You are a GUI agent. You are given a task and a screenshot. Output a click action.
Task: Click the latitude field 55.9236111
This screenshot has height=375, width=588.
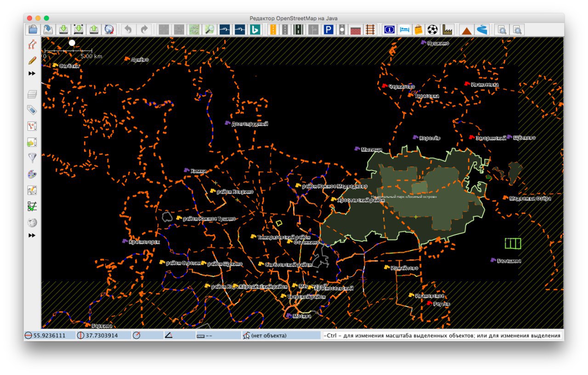pos(50,336)
